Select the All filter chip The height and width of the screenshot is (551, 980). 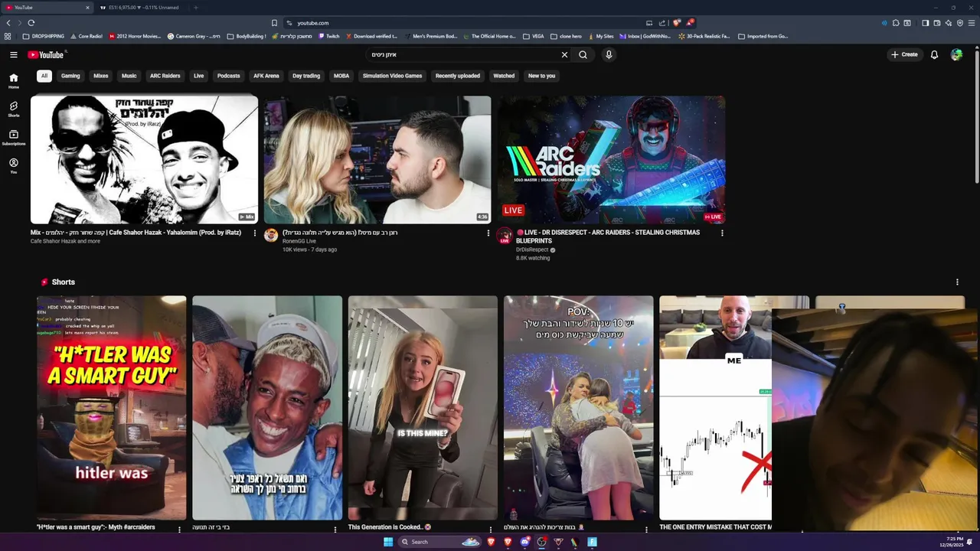[x=44, y=76]
